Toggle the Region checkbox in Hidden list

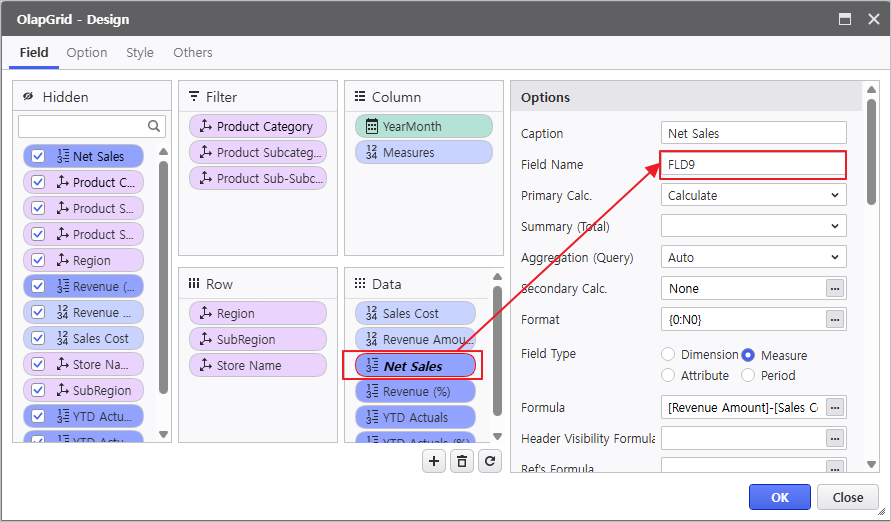(x=38, y=260)
